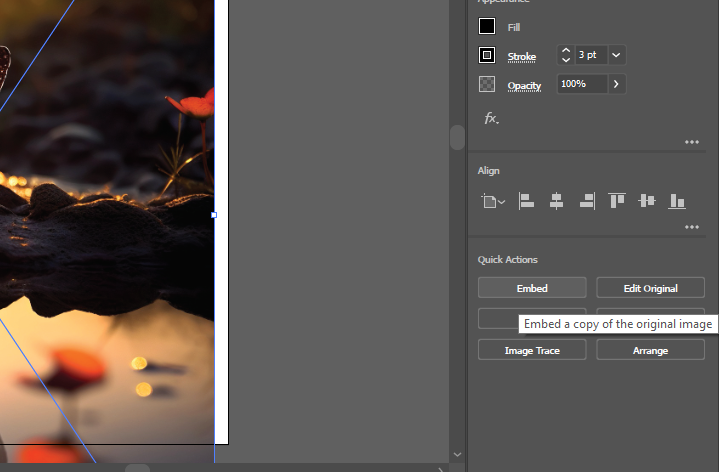
Task: Apply horizontal align center
Action: click(556, 201)
